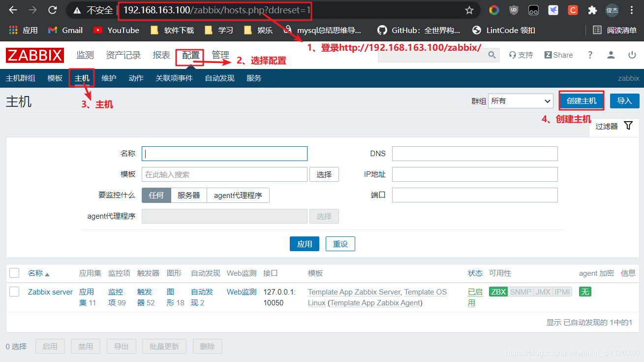Click the 导入 button
Image resolution: width=644 pixels, height=362 pixels.
(625, 101)
